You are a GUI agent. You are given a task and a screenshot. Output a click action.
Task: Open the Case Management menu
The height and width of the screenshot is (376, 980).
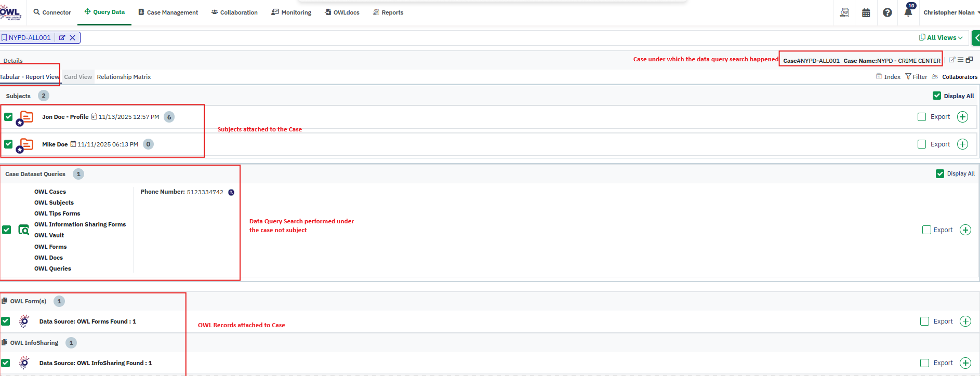(168, 12)
